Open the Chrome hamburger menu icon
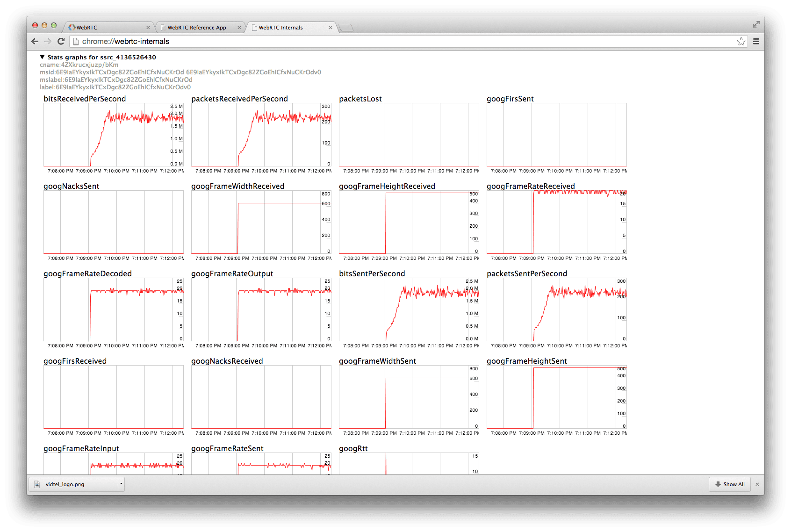791x532 pixels. (x=756, y=41)
